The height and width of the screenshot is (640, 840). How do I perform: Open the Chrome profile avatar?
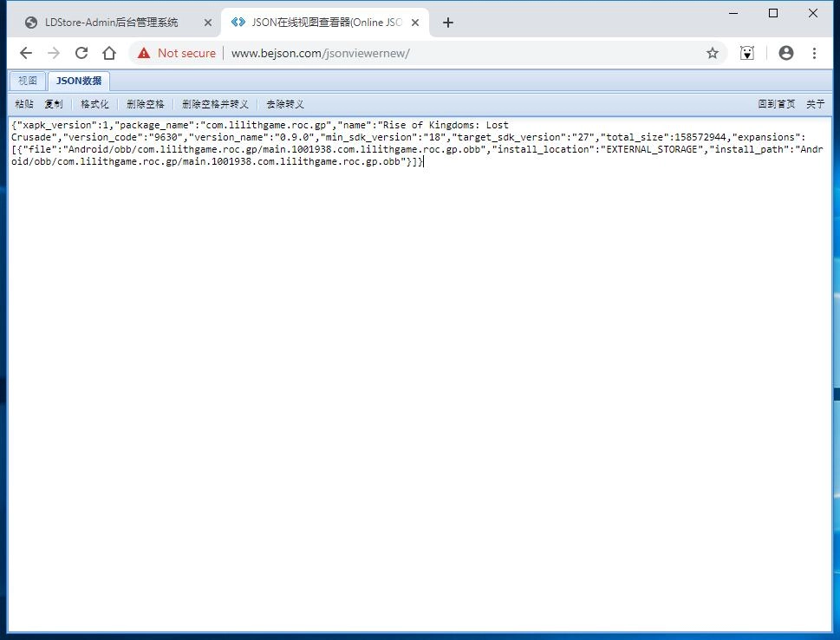coord(786,53)
